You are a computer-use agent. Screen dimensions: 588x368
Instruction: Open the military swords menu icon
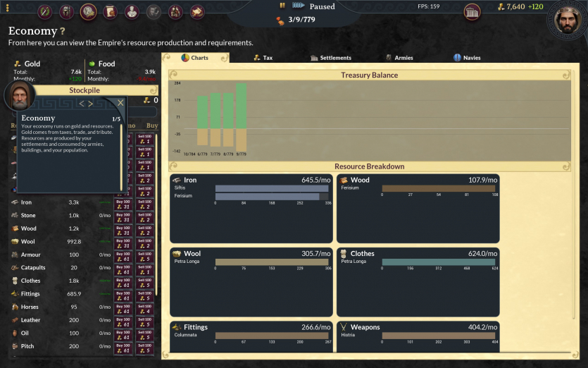coord(46,11)
